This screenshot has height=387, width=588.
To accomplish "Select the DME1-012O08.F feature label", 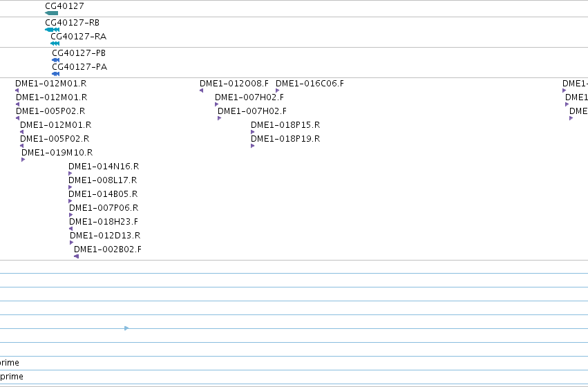I will tap(234, 83).
